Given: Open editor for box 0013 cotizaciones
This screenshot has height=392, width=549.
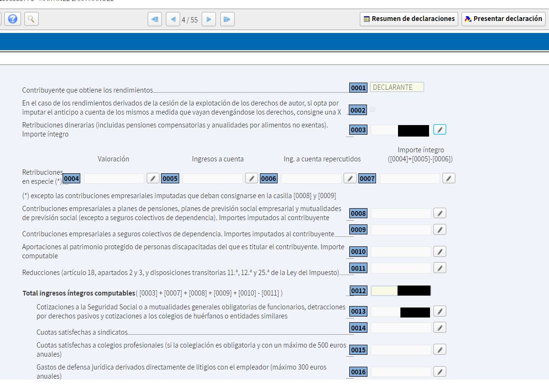Looking at the screenshot, I should point(440,312).
